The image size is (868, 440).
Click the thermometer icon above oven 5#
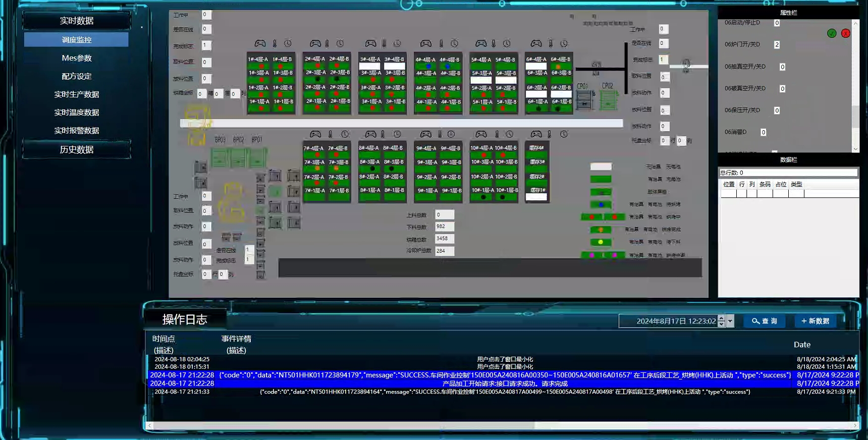point(494,44)
